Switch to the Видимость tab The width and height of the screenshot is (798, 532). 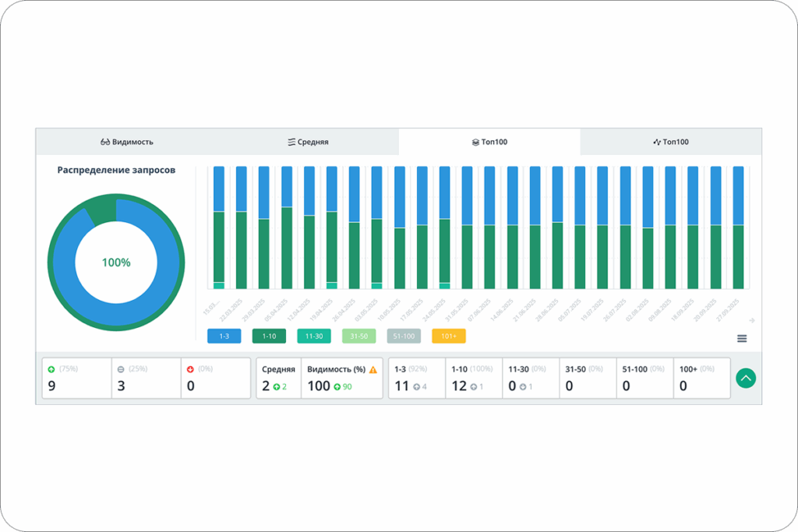click(127, 142)
